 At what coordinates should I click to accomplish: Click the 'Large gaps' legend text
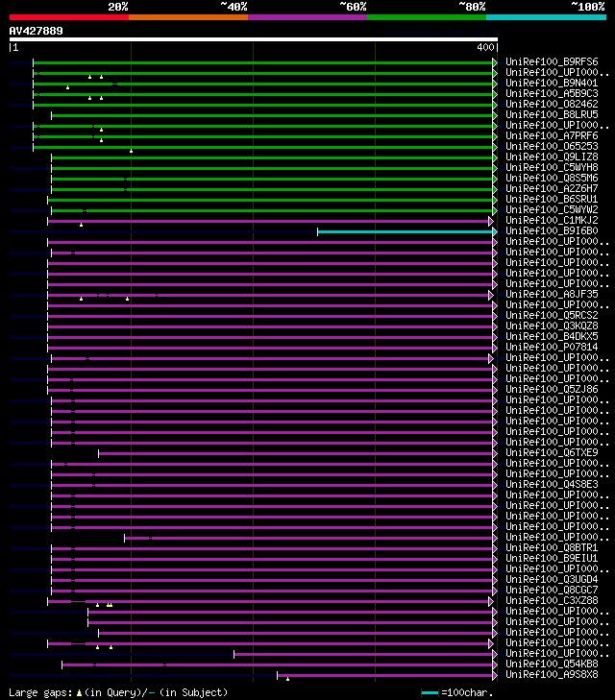point(40,693)
